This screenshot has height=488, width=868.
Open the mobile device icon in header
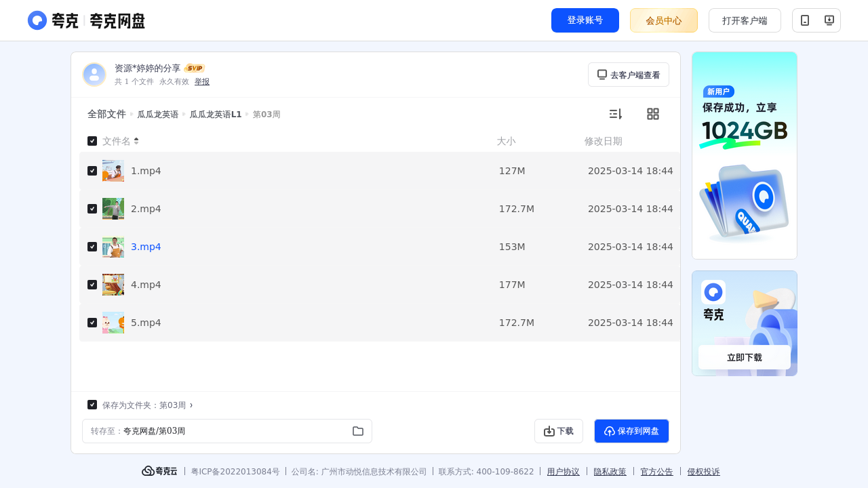tap(805, 20)
